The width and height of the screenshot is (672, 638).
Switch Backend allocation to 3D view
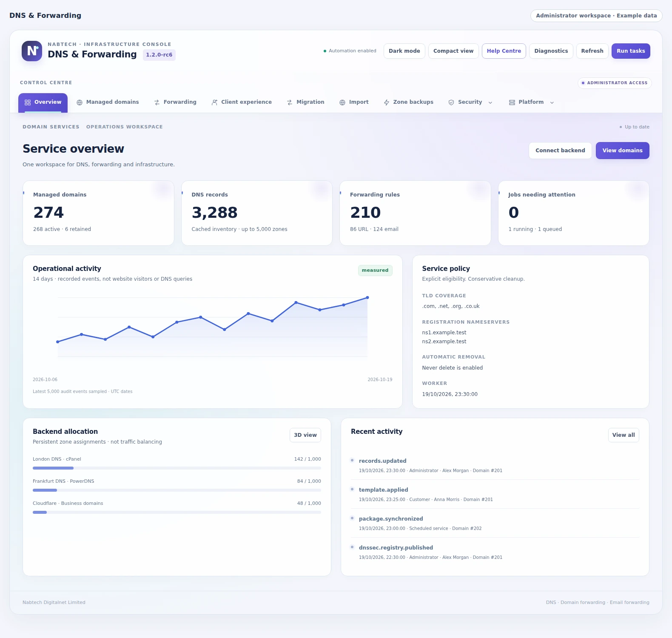pyautogui.click(x=305, y=435)
